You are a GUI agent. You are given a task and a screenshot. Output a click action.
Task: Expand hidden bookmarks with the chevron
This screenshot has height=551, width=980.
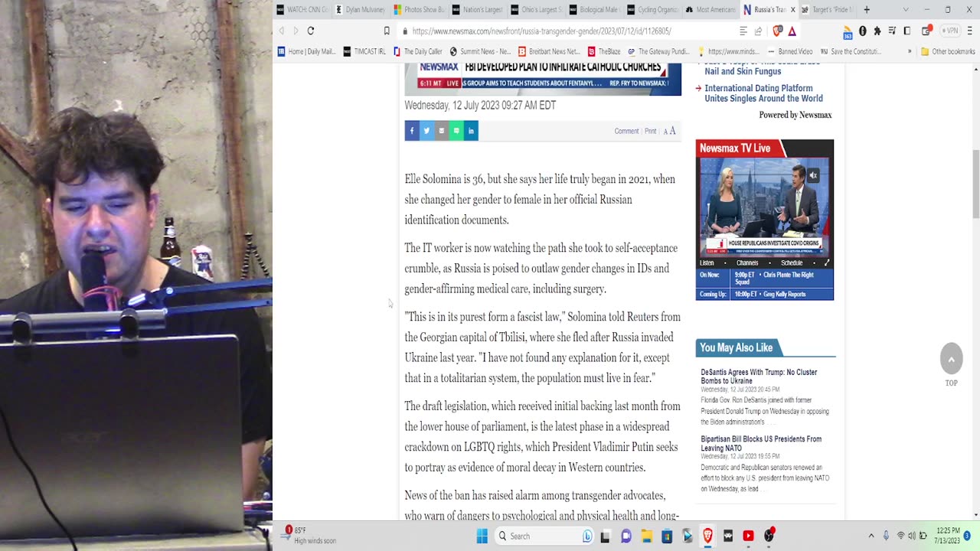(x=910, y=51)
